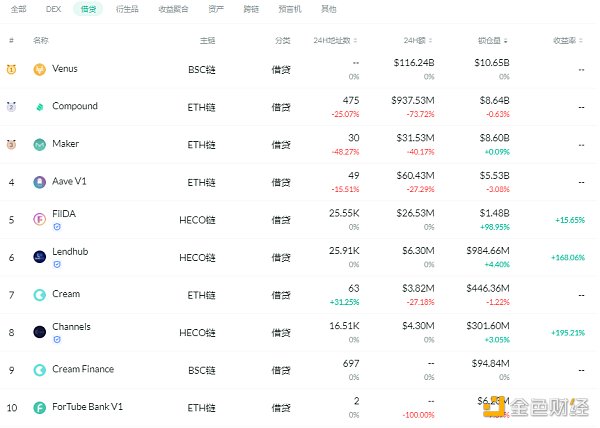The width and height of the screenshot is (600, 428).
Task: Open the 其他 tab
Action: tap(328, 9)
